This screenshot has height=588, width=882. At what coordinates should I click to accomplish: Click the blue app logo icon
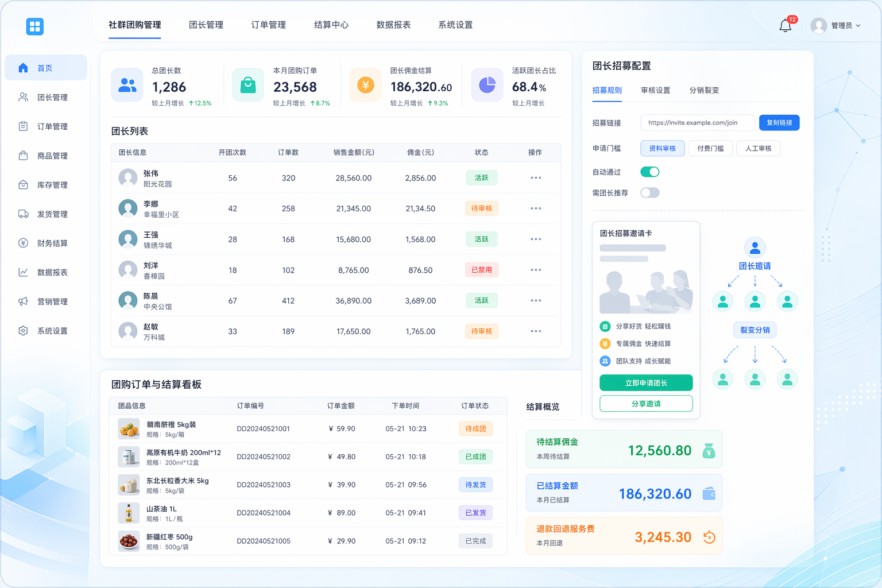click(x=35, y=26)
